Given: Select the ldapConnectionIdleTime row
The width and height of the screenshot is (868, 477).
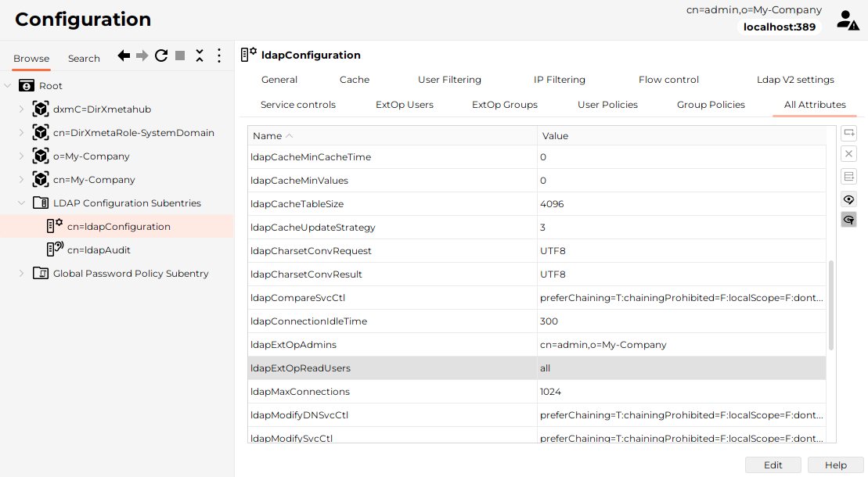Looking at the screenshot, I should pos(537,321).
